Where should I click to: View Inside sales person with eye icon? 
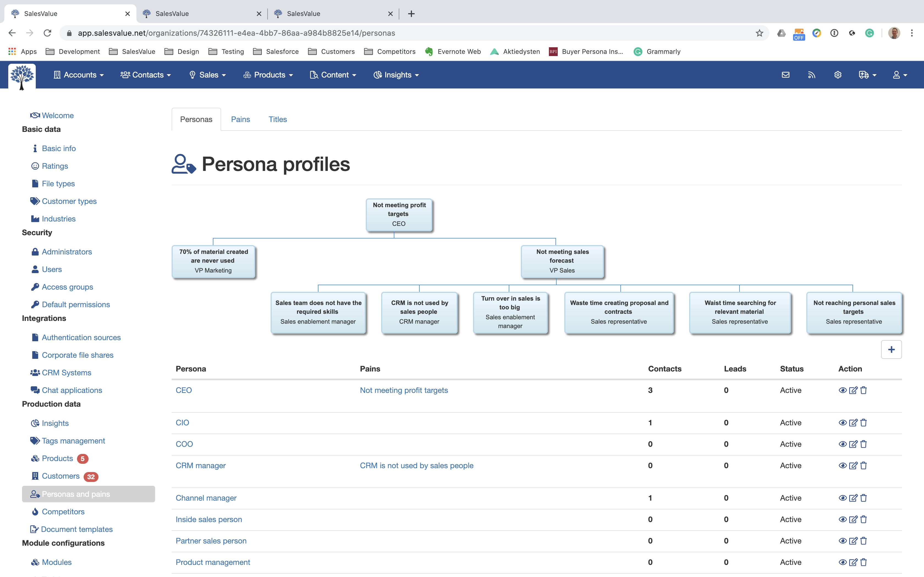point(842,519)
